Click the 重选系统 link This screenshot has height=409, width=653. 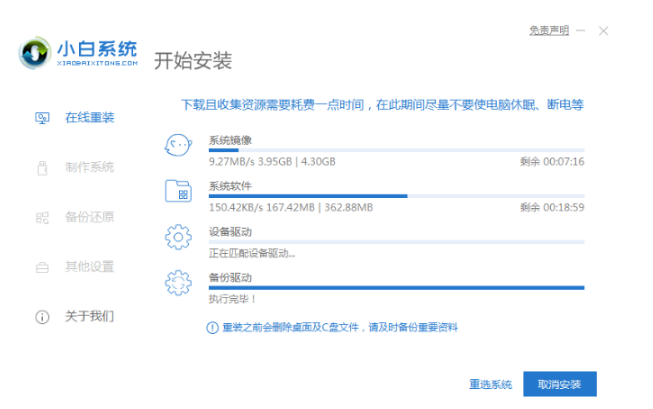click(490, 384)
